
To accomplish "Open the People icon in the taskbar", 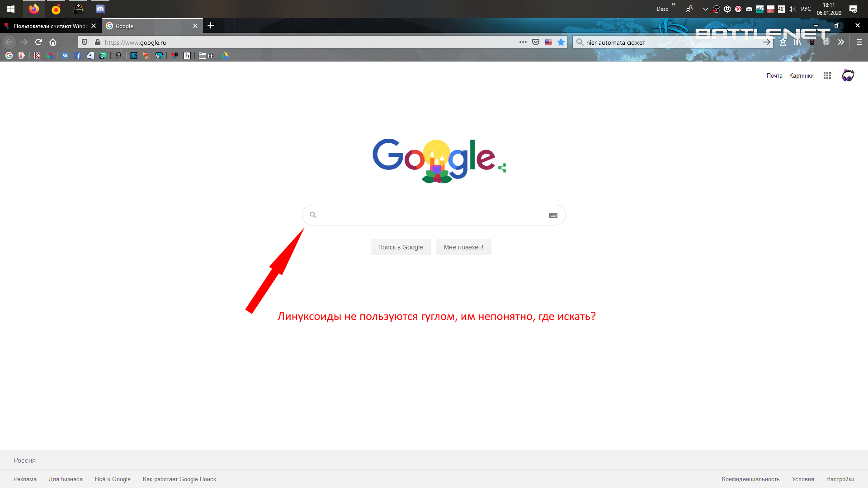I will coord(689,9).
